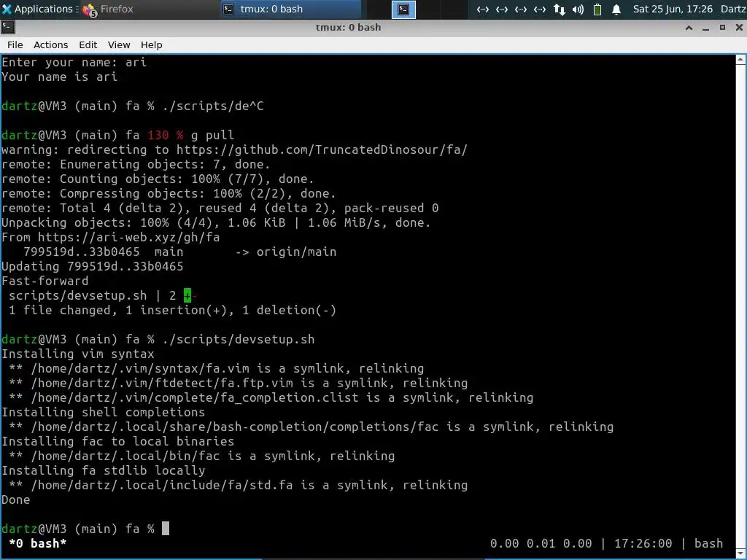747x560 pixels.
Task: Click the '.vim/syntax/fa.vim is a symlink' line
Action: (216, 368)
